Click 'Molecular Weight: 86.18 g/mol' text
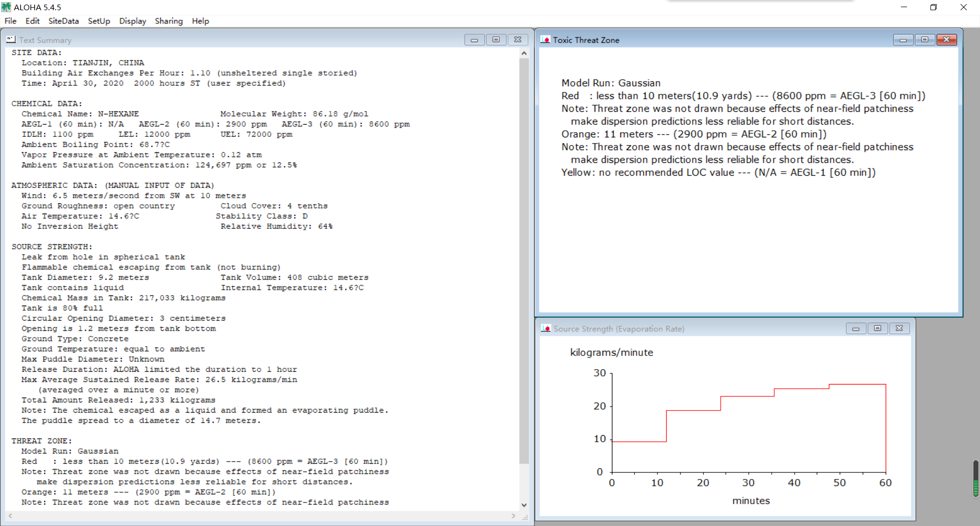Screen dimensions: 980x526 294,114
